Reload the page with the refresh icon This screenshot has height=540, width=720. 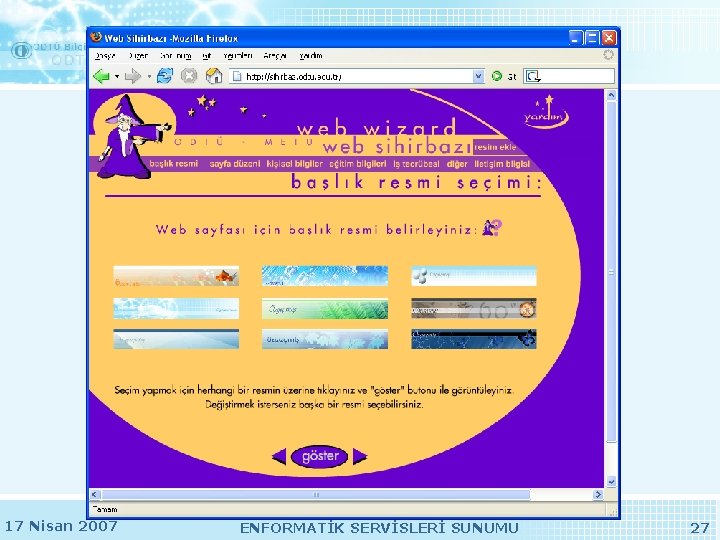[x=165, y=76]
